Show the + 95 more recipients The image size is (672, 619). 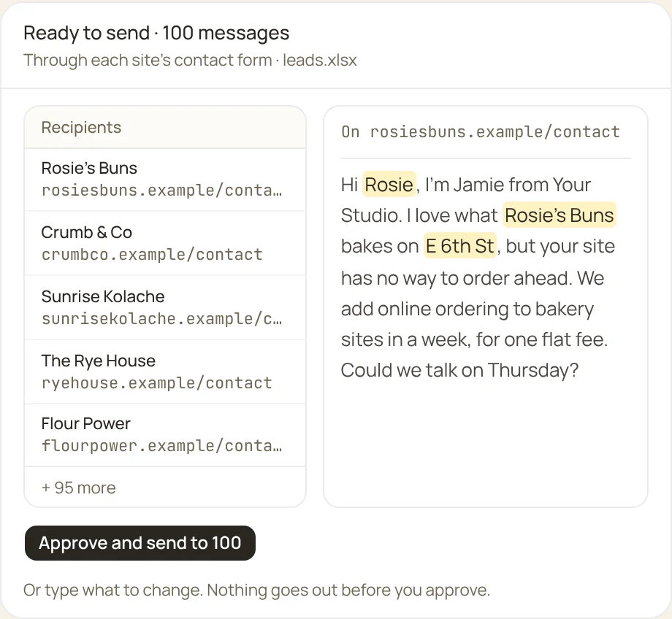(78, 488)
